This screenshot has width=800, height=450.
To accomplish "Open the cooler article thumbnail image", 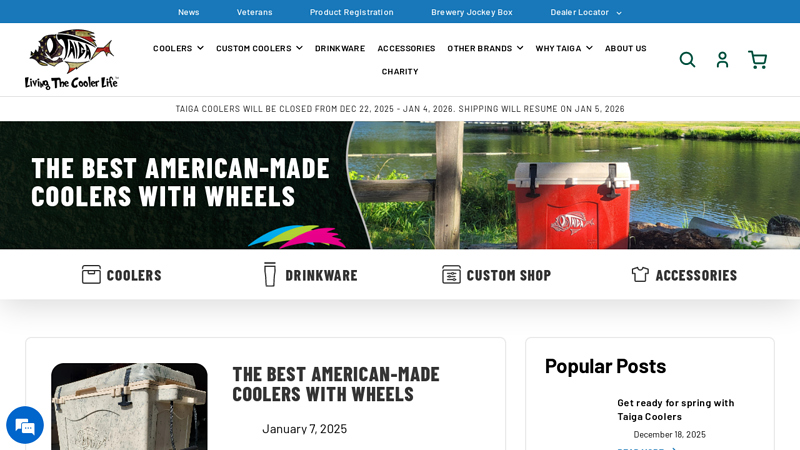I will point(129,407).
